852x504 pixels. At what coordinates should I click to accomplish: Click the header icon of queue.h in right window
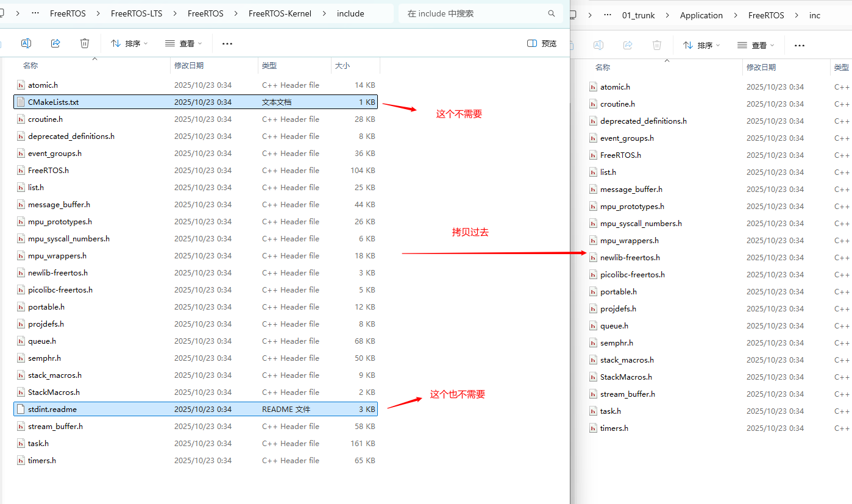[x=593, y=325]
